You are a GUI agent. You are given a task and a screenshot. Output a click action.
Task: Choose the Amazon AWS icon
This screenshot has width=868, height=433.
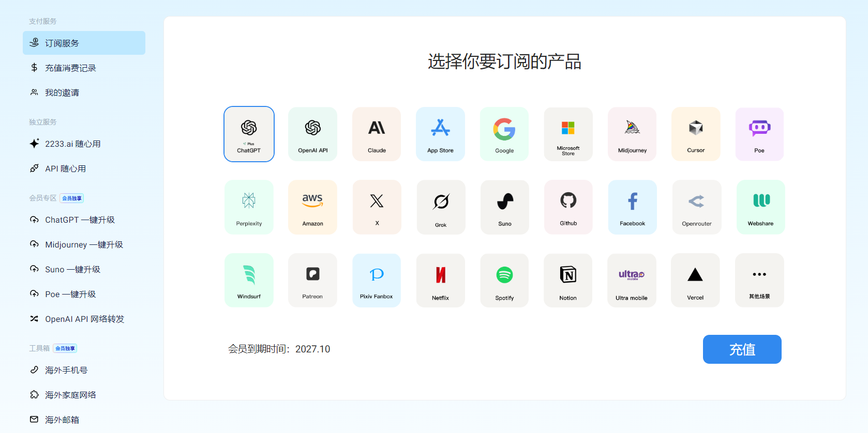point(312,207)
